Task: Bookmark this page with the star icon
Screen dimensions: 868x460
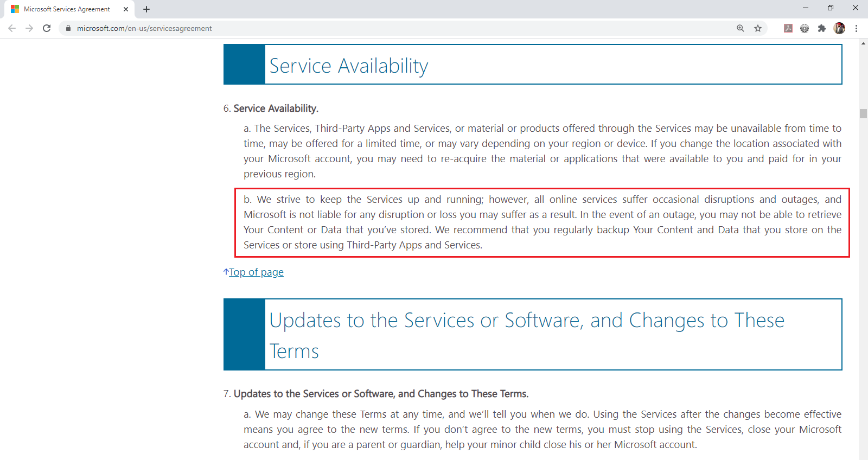Action: (x=758, y=28)
